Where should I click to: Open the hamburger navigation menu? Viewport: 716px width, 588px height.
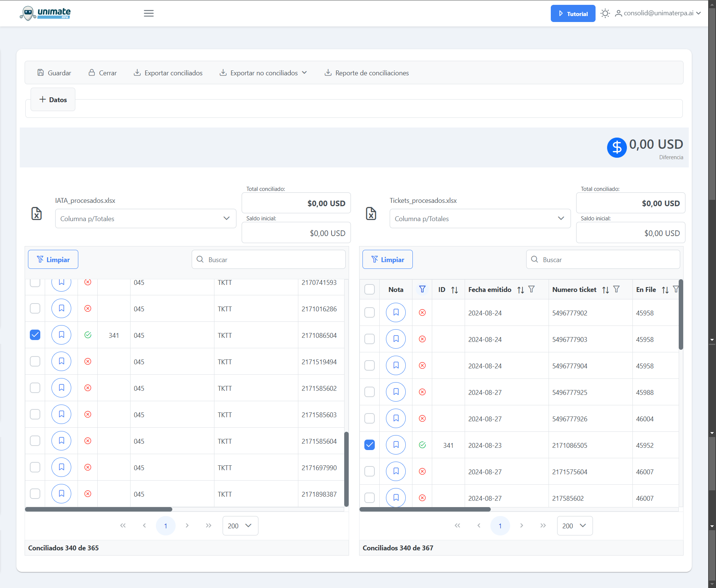[x=149, y=13]
